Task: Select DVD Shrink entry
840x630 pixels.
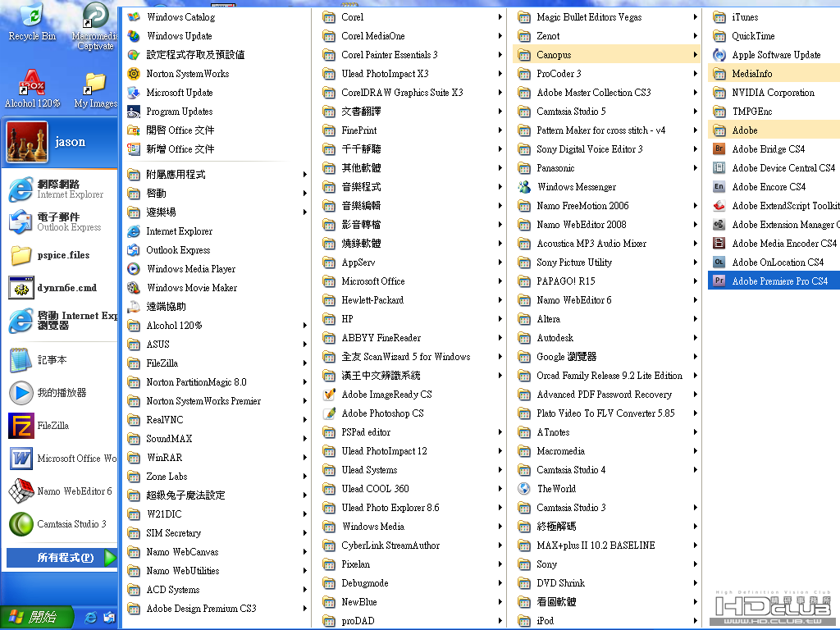Action: 606,583
